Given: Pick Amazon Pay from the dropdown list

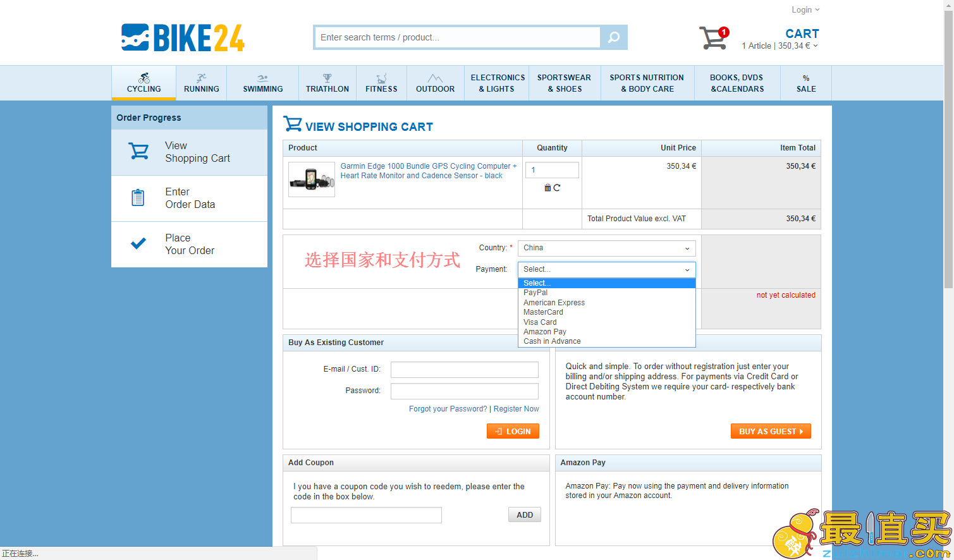Looking at the screenshot, I should pyautogui.click(x=606, y=332).
